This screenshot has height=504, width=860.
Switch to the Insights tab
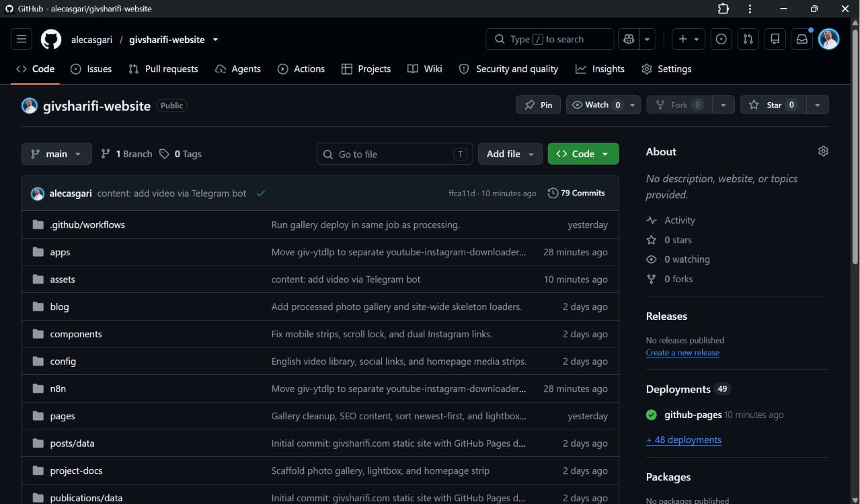tap(600, 69)
